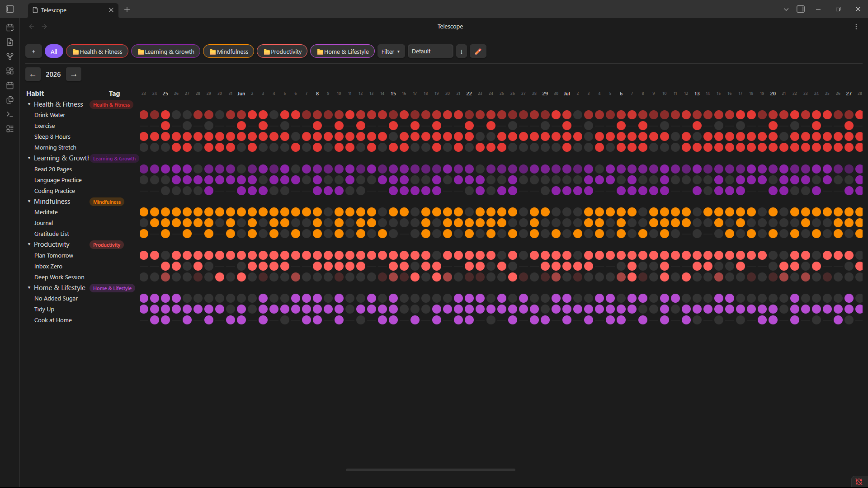Click the No Added Sugar habit name
The width and height of the screenshot is (868, 488).
(56, 299)
